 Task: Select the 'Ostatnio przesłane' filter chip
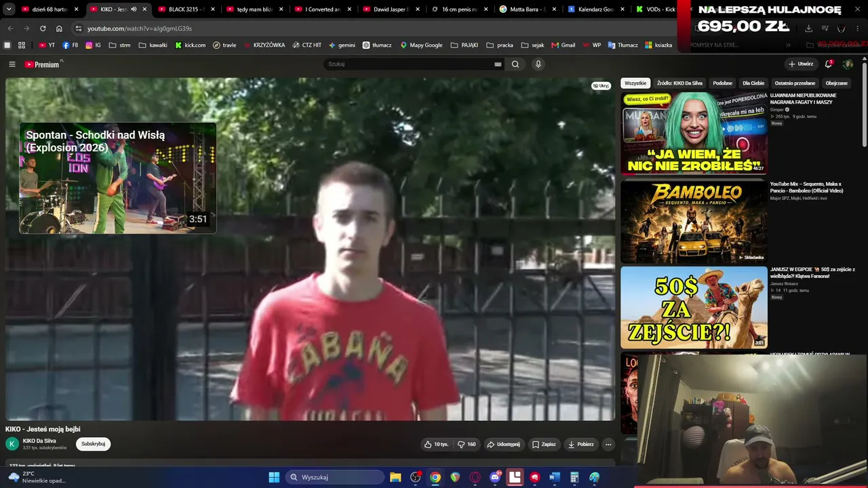(x=795, y=83)
